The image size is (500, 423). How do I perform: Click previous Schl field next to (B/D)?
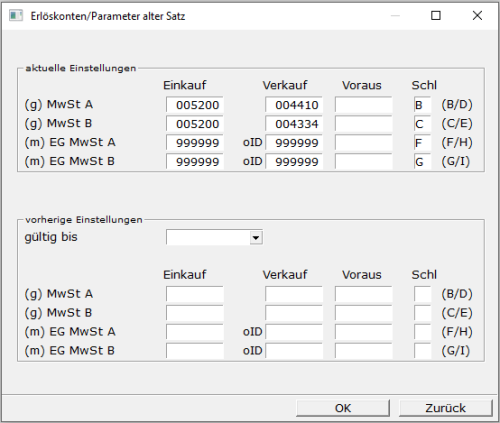coord(422,294)
